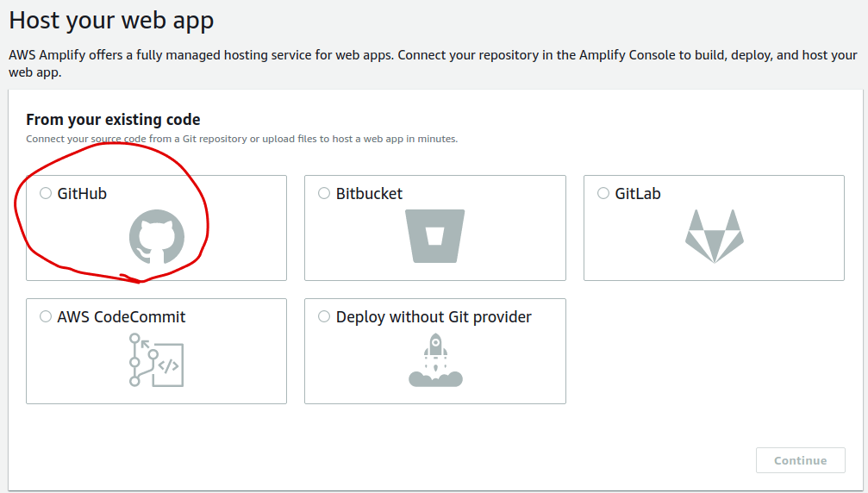Click the rocket launch icon
The width and height of the screenshot is (868, 493).
435,359
